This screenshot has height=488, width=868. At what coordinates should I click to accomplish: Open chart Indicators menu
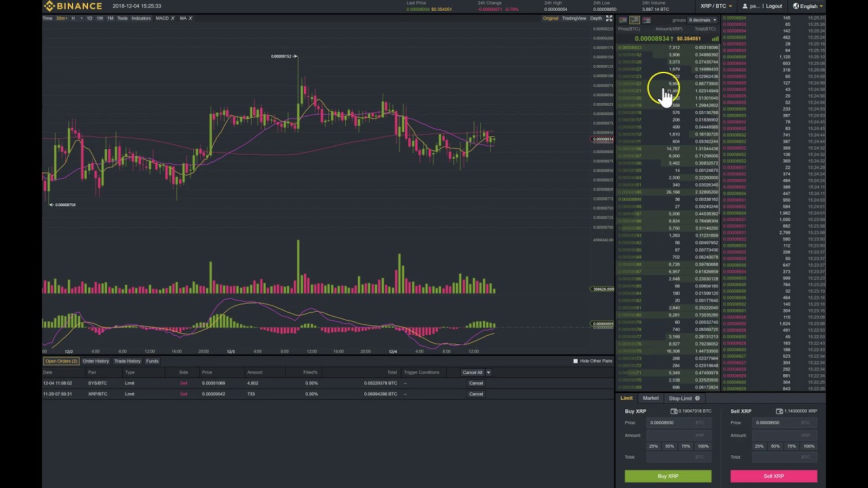tap(141, 18)
